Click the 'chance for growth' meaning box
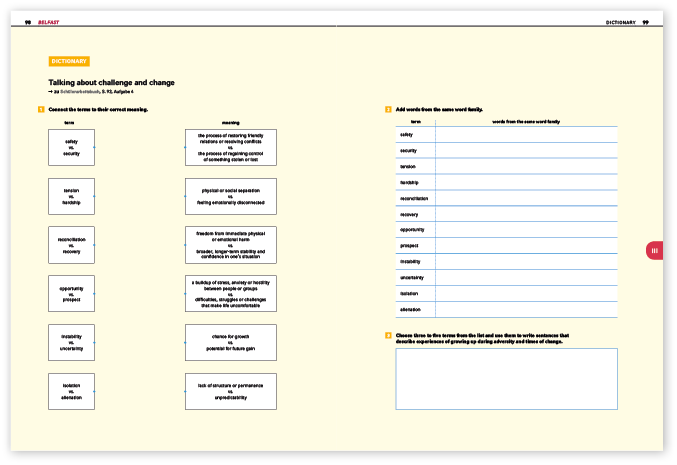 point(231,342)
